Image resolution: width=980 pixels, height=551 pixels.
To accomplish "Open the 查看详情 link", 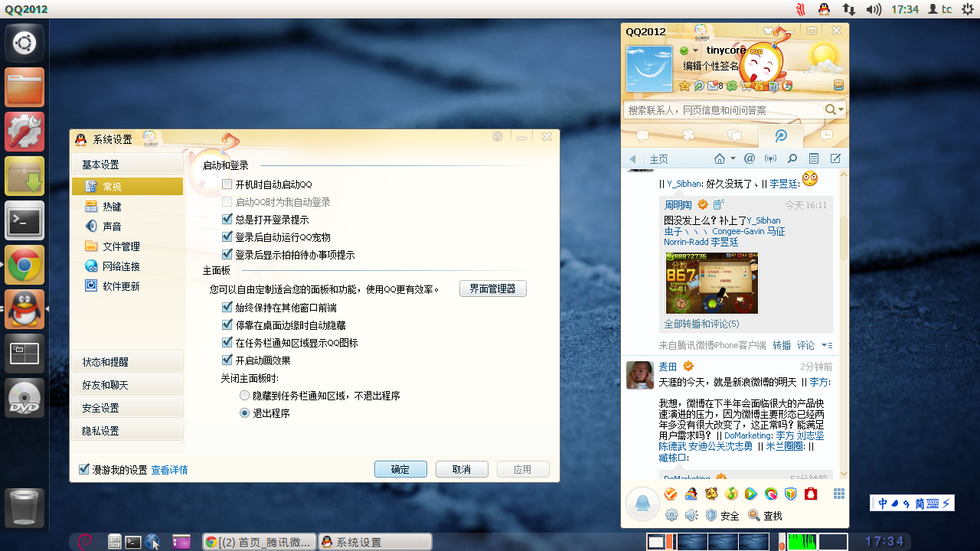I will pyautogui.click(x=169, y=470).
